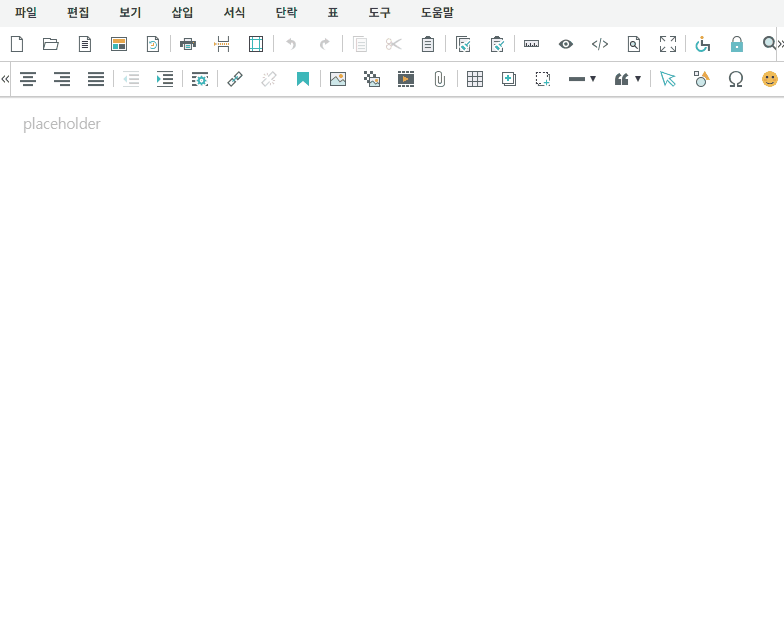Open the blockquote dropdown
The width and height of the screenshot is (784, 625).
click(628, 79)
